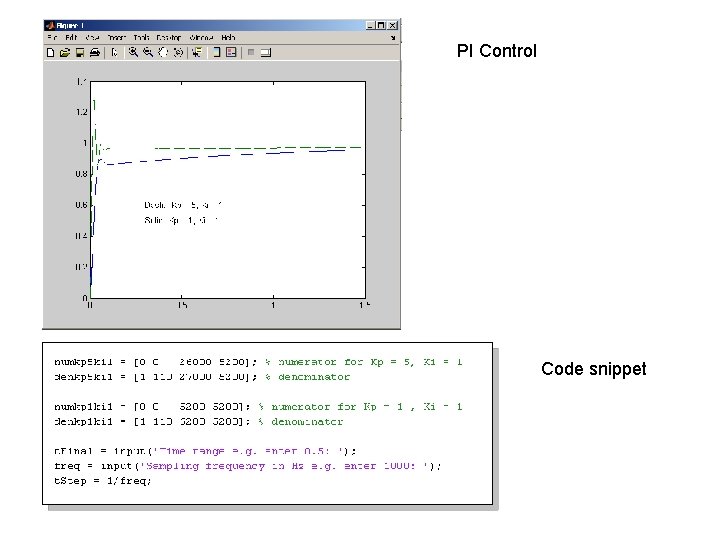
Task: Click the green dashed response curve
Action: (x=257, y=148)
